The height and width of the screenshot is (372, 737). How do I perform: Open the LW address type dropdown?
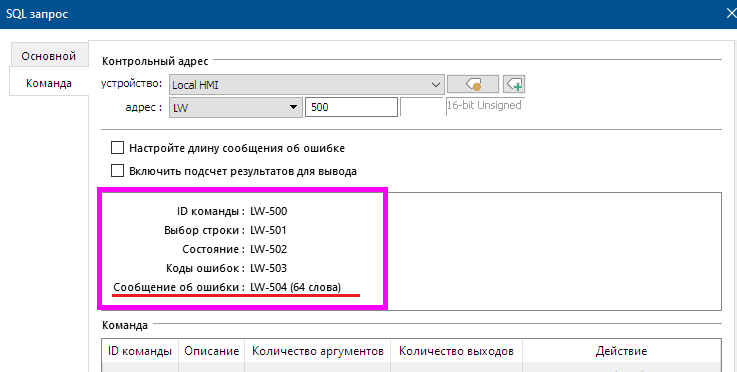tap(235, 107)
